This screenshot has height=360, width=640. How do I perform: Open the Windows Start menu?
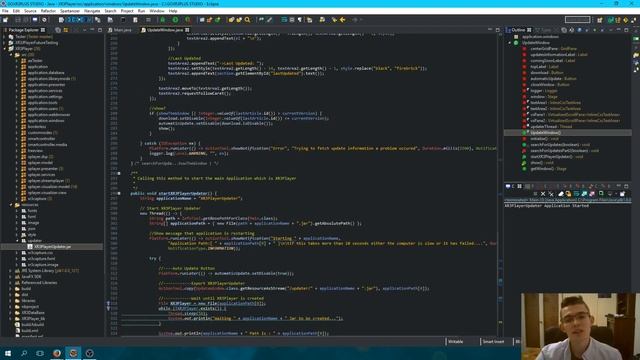point(8,353)
